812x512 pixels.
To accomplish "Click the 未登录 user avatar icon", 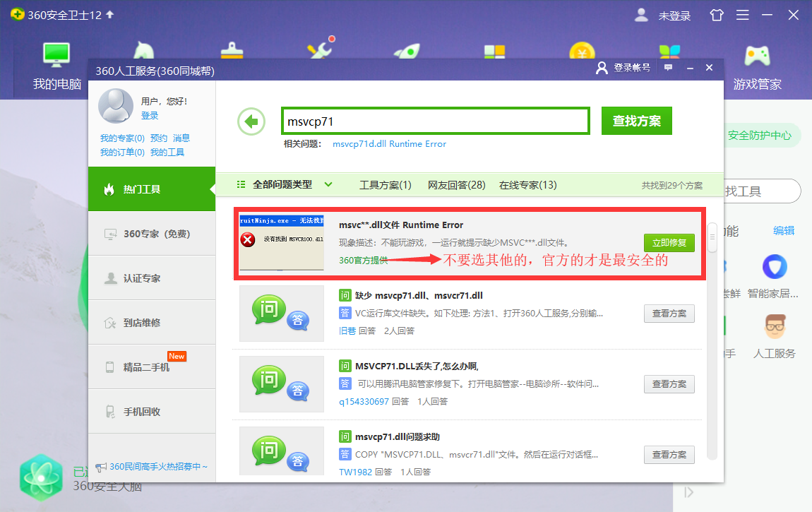I will tap(641, 14).
